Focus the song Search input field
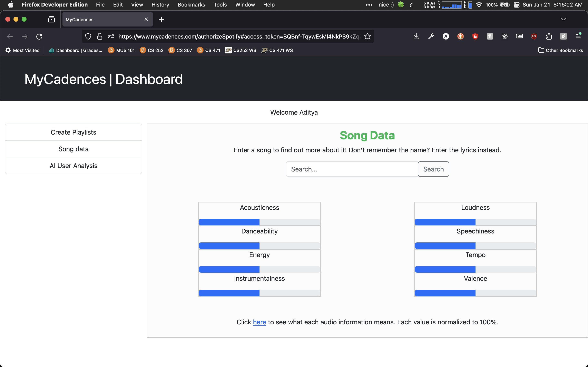588x367 pixels. [x=352, y=169]
